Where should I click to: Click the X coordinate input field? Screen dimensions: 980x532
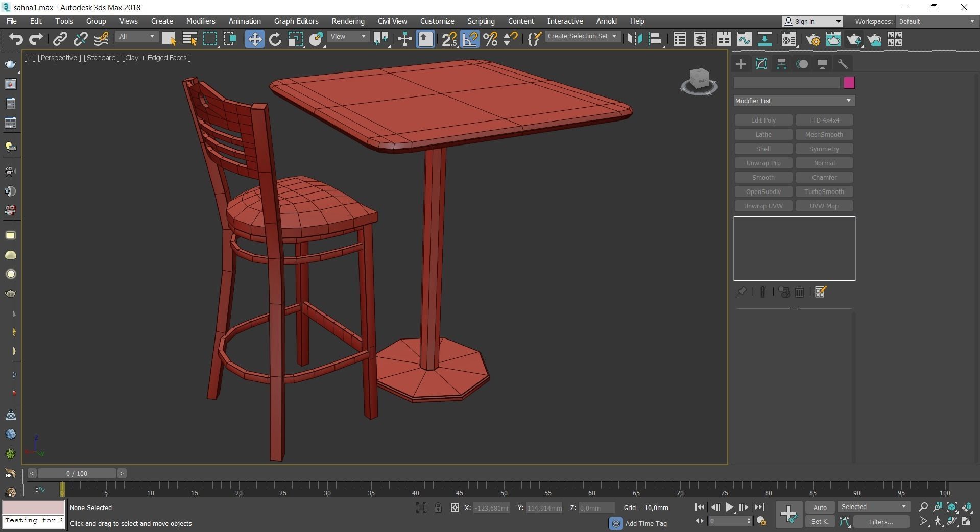(x=491, y=508)
